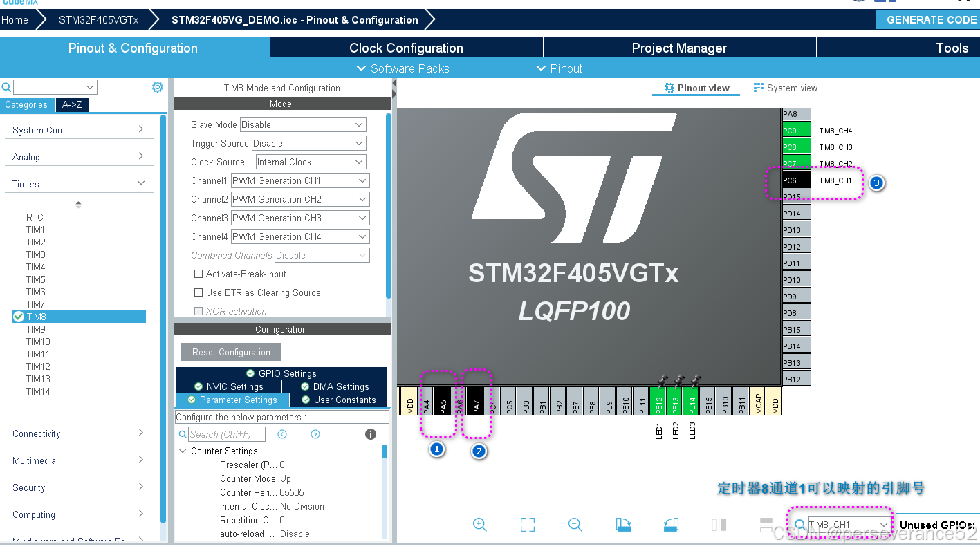
Task: Go to the previous parameter search result
Action: coord(282,434)
